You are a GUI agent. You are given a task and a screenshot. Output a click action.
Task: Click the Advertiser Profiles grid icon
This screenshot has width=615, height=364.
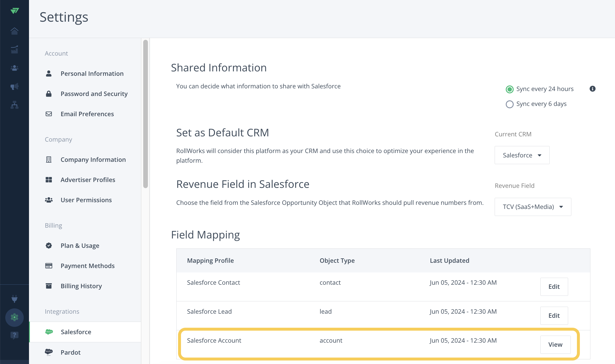point(49,180)
